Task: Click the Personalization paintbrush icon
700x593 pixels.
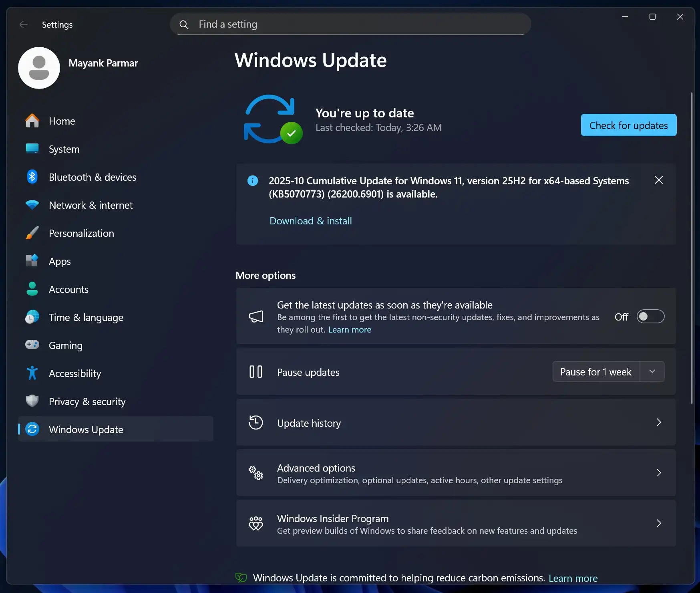Action: point(32,233)
